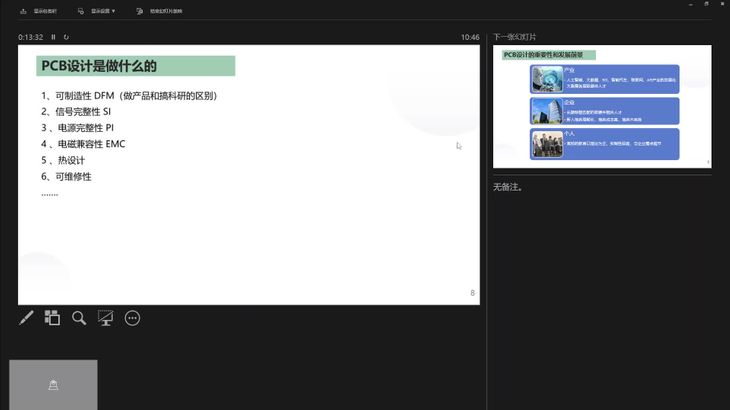Click the Show Taskbar button
This screenshot has width=730, height=410.
tap(45, 11)
